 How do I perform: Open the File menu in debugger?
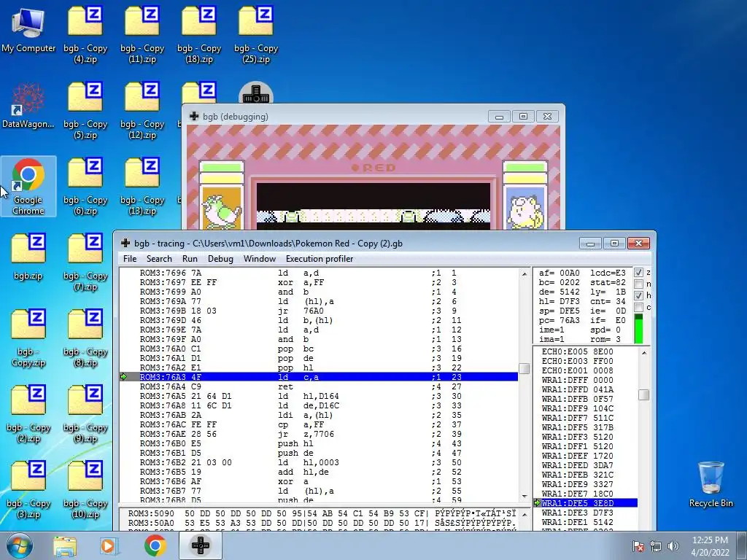coord(130,259)
